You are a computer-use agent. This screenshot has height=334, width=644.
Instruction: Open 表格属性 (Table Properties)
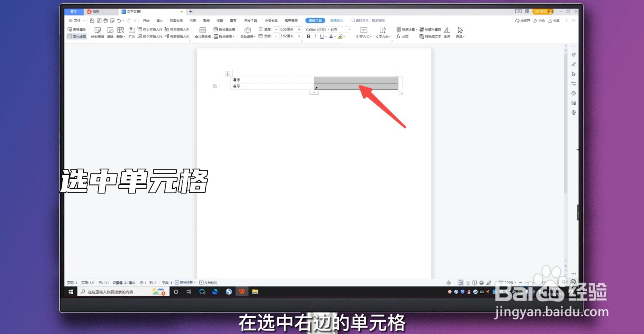tap(76, 29)
